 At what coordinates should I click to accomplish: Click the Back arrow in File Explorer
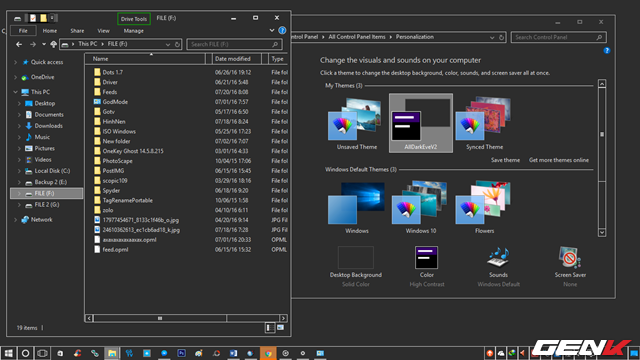point(19,44)
